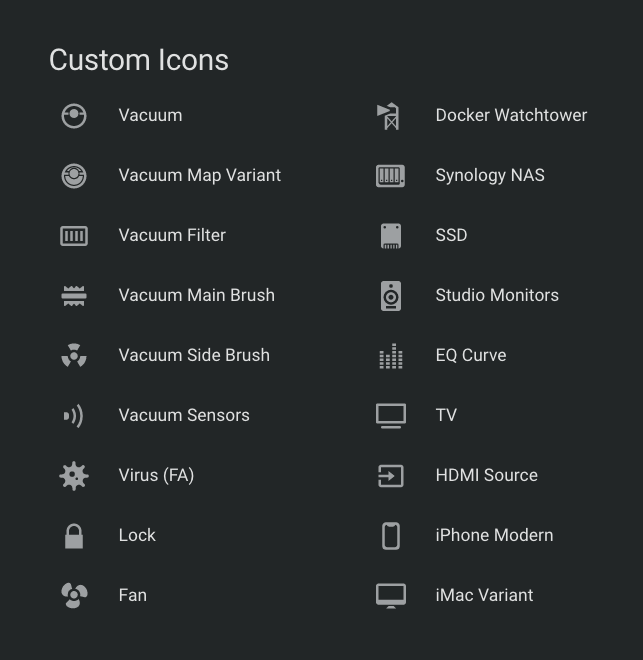Select the Vacuum Main Brush icon
643x660 pixels.
point(74,296)
